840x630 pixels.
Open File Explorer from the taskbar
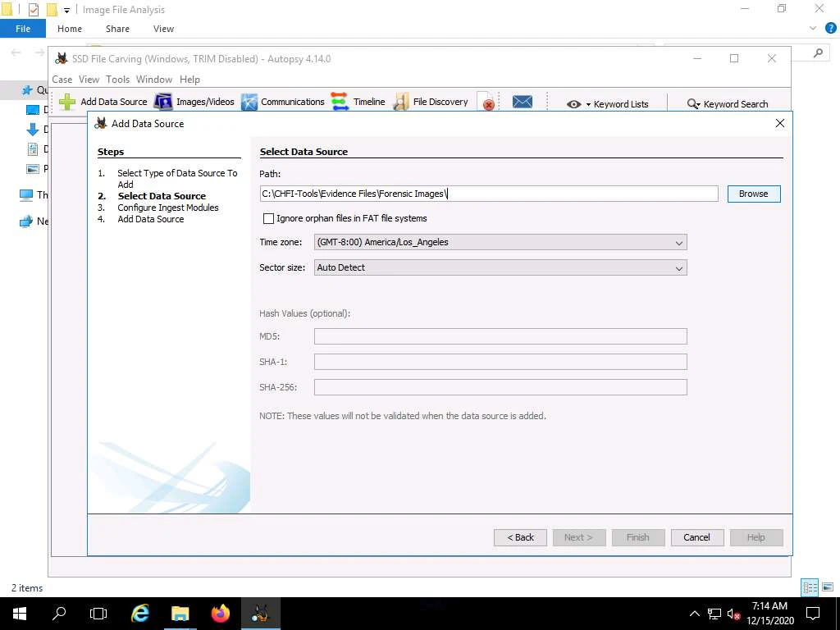(x=180, y=614)
